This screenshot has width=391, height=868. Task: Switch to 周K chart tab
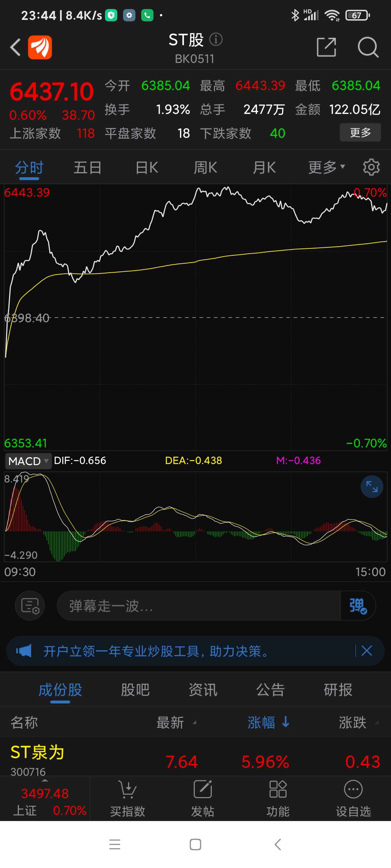(205, 168)
